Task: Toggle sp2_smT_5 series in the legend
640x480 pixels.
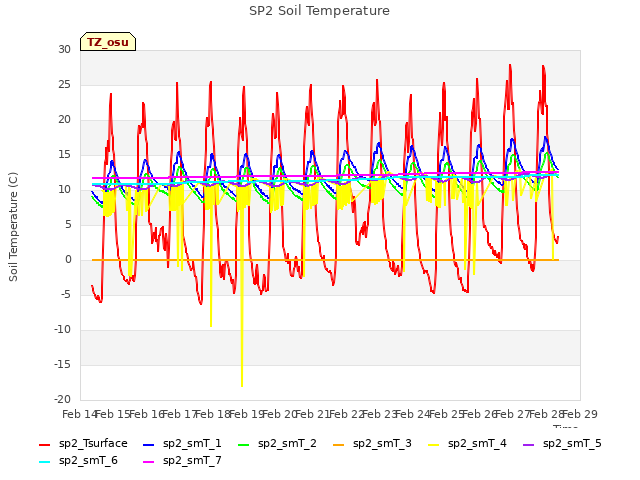Action: (562, 444)
